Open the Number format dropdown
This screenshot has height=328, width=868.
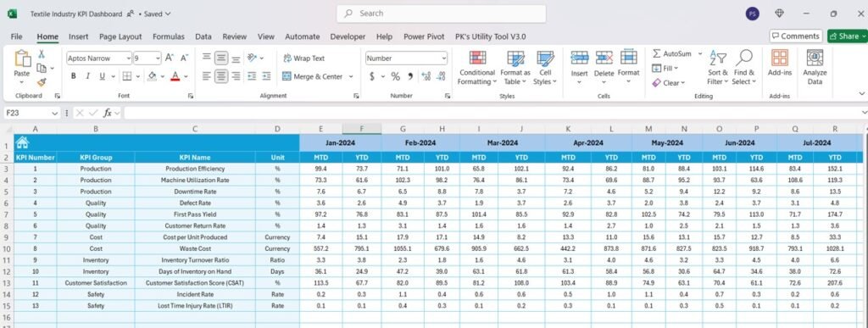(x=443, y=58)
